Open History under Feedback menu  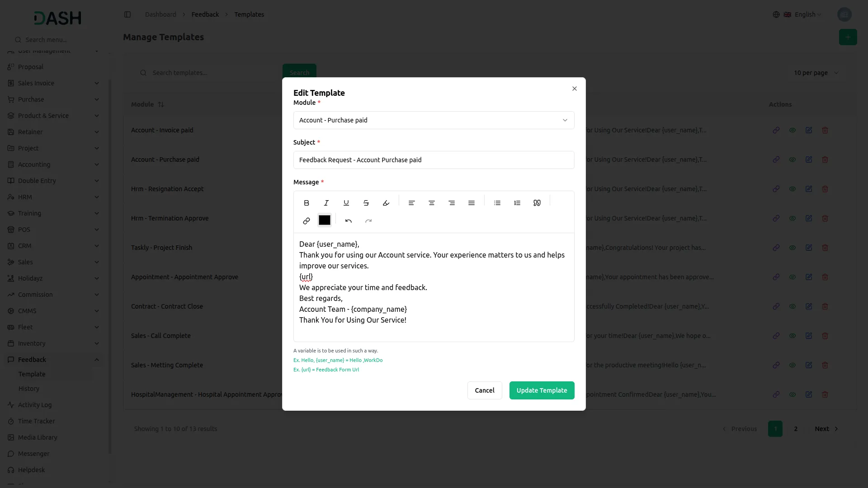point(29,389)
